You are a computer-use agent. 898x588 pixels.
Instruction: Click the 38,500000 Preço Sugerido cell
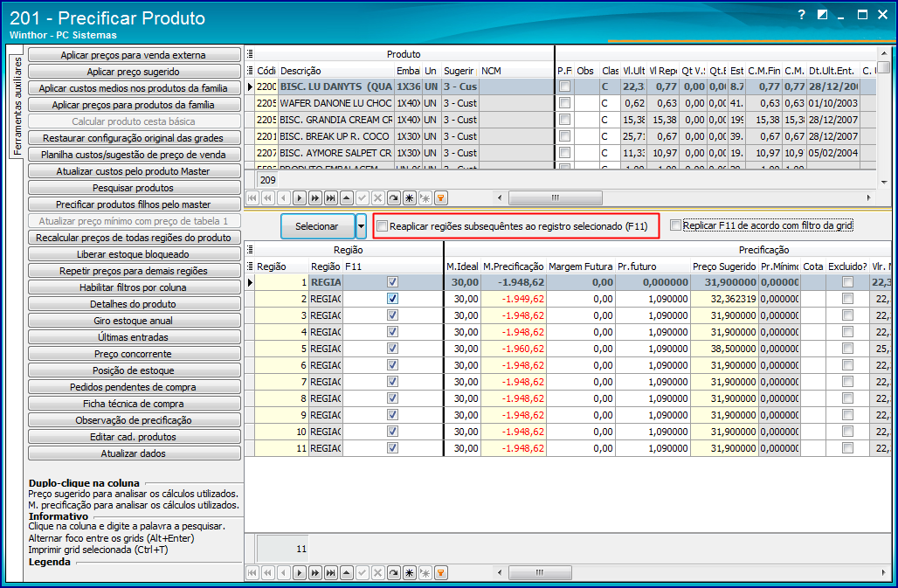[724, 348]
